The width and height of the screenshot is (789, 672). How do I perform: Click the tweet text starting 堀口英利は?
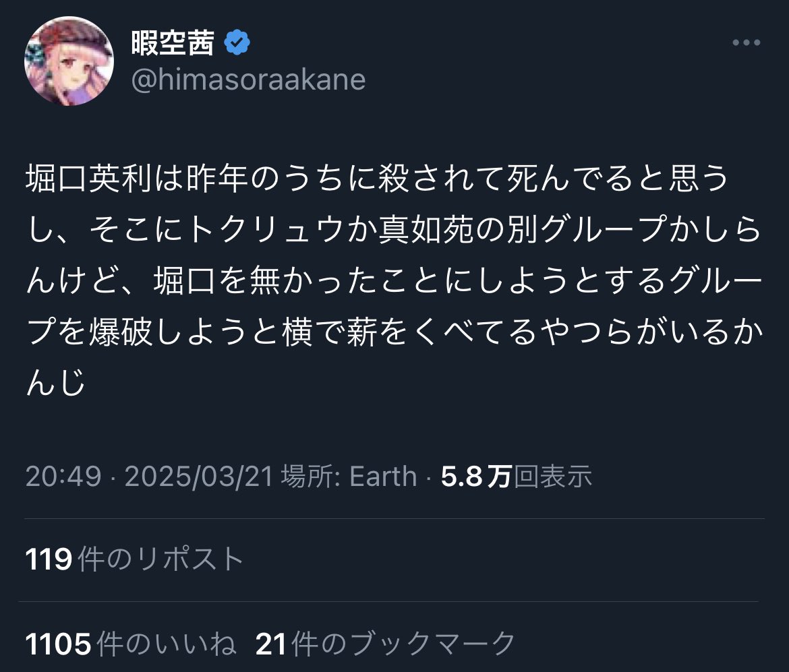[378, 179]
